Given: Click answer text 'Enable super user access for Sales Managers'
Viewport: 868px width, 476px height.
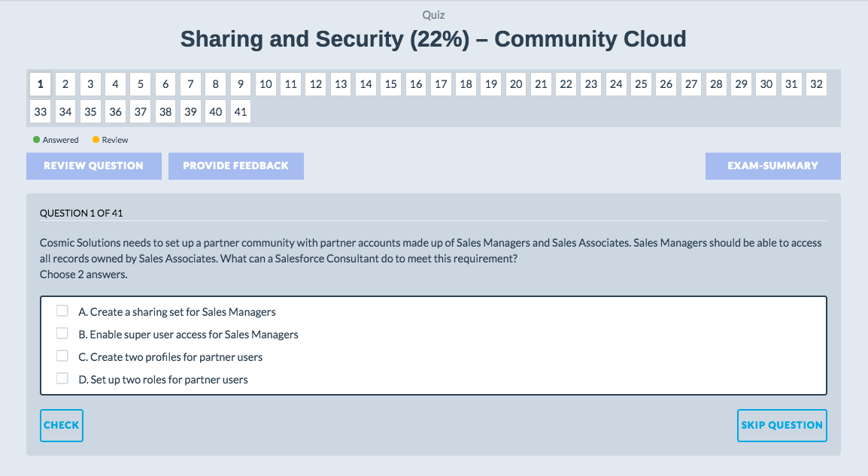Looking at the screenshot, I should pyautogui.click(x=194, y=335).
